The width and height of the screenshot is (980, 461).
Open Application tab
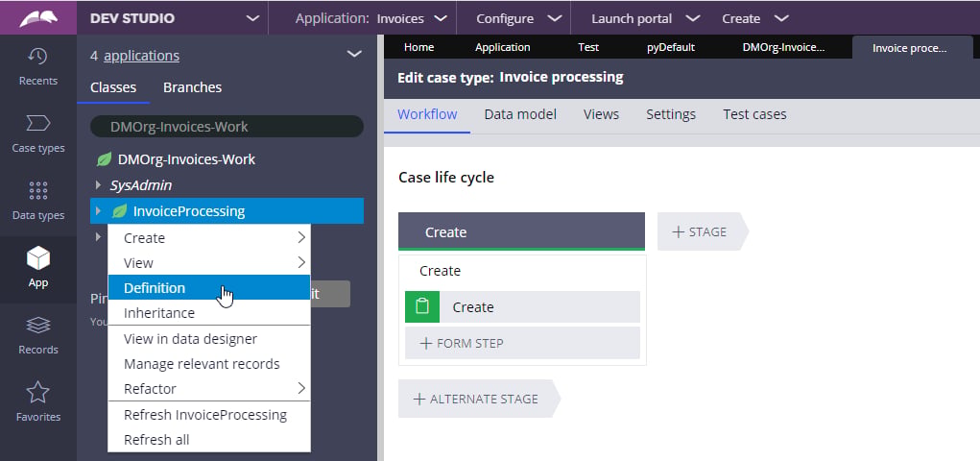tap(503, 47)
